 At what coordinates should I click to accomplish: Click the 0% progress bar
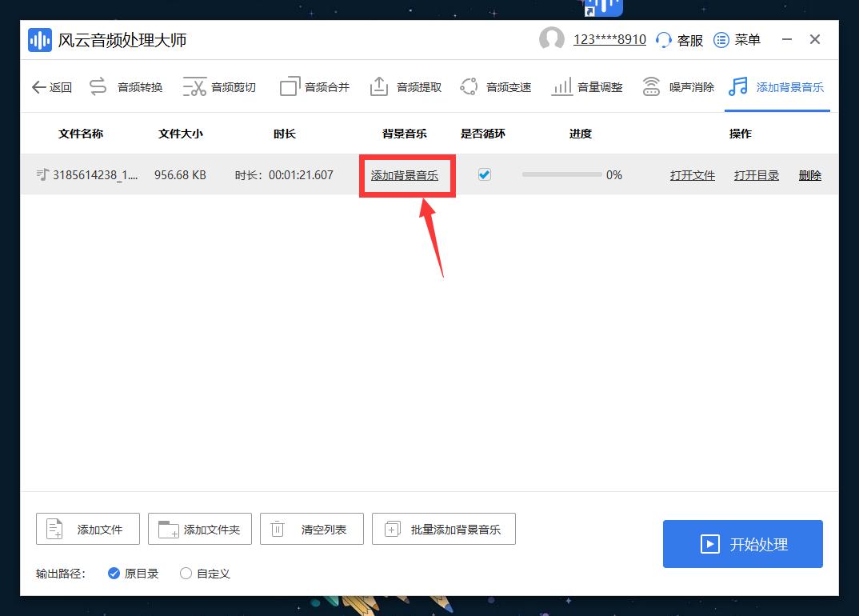[562, 174]
